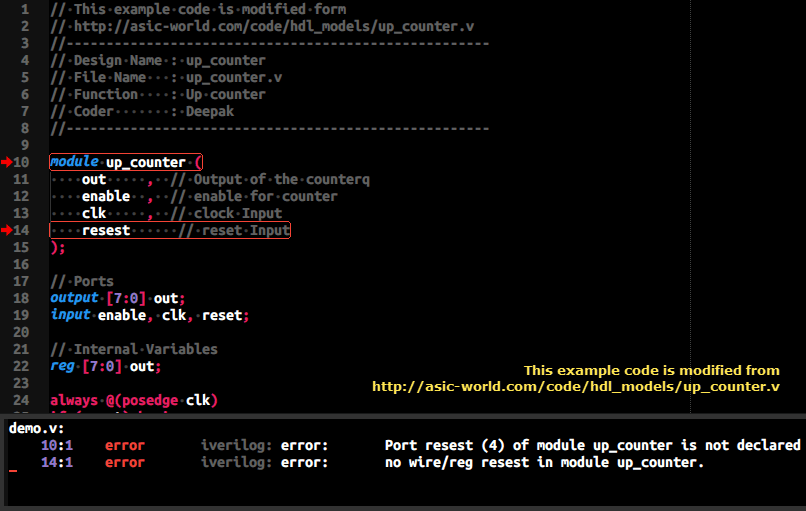Click '[7:0]' range on line 18
806x511 pixels.
pyautogui.click(x=126, y=298)
